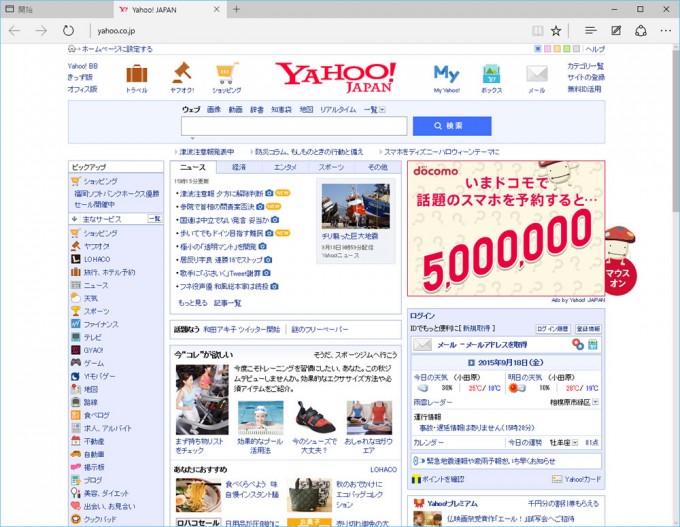
Task: Open reading view with the book icon
Action: click(x=538, y=31)
